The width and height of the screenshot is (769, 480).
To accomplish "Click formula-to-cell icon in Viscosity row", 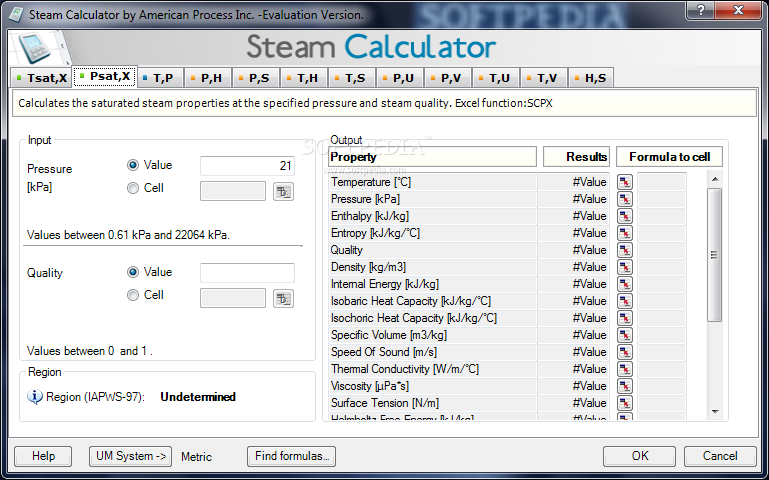I will [624, 386].
